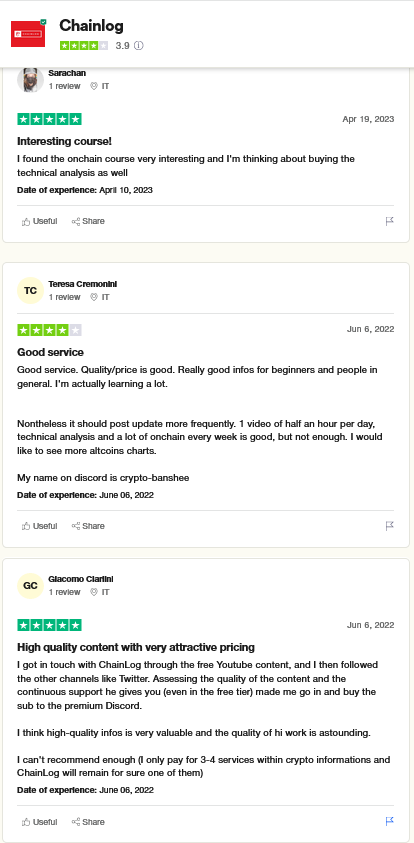Click the Chainlog company name heading
The image size is (414, 843).
pyautogui.click(x=91, y=25)
